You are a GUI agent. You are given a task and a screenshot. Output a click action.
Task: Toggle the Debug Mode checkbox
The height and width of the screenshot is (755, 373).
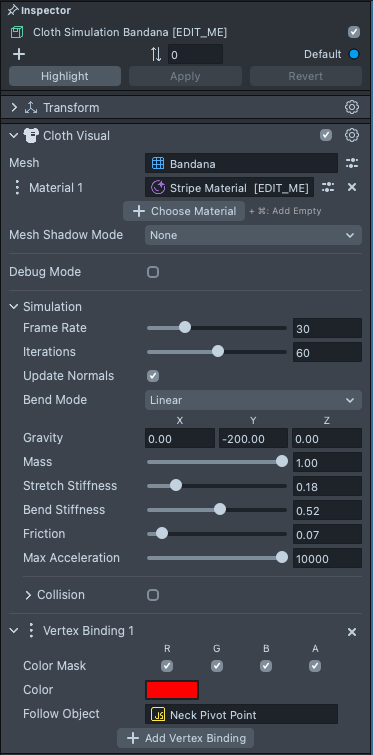[x=153, y=272]
